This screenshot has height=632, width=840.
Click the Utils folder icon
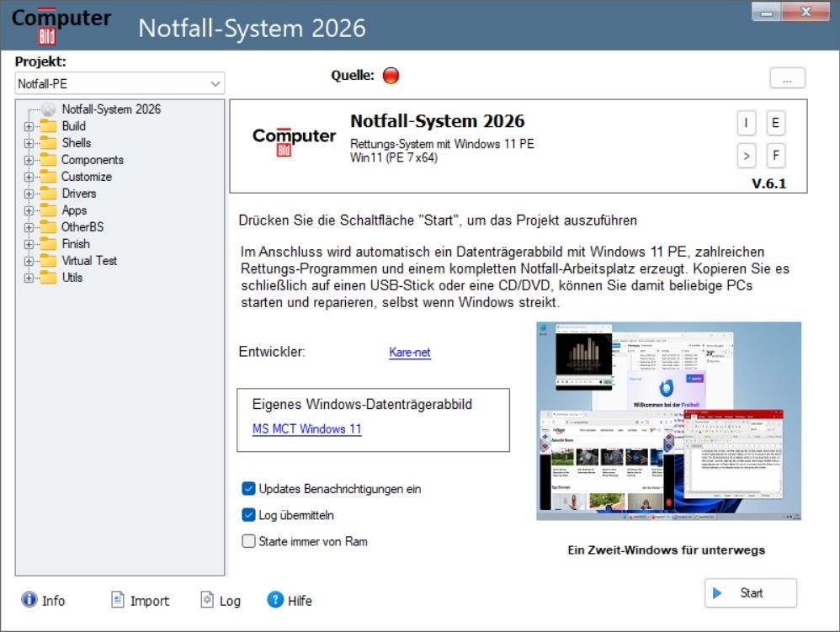click(48, 278)
